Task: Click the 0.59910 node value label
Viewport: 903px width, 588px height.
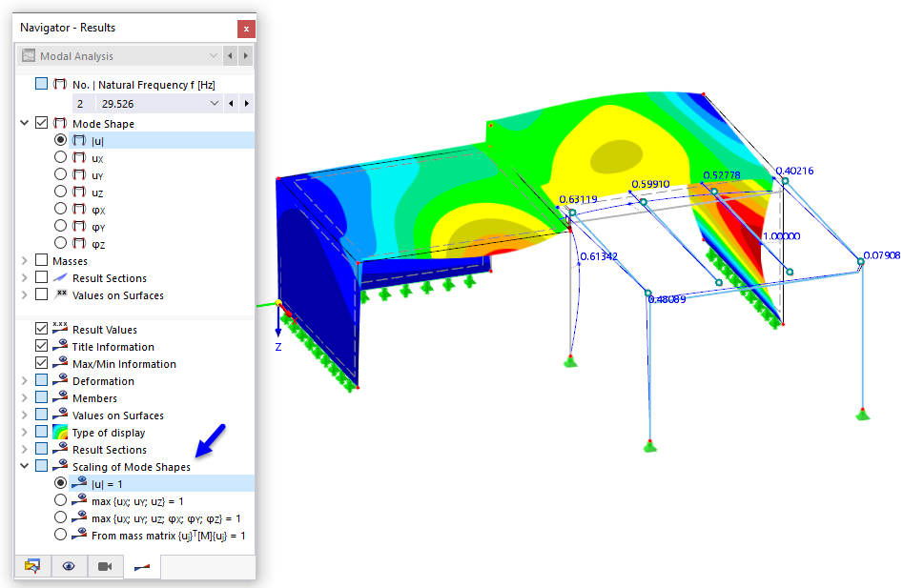Action: 650,184
